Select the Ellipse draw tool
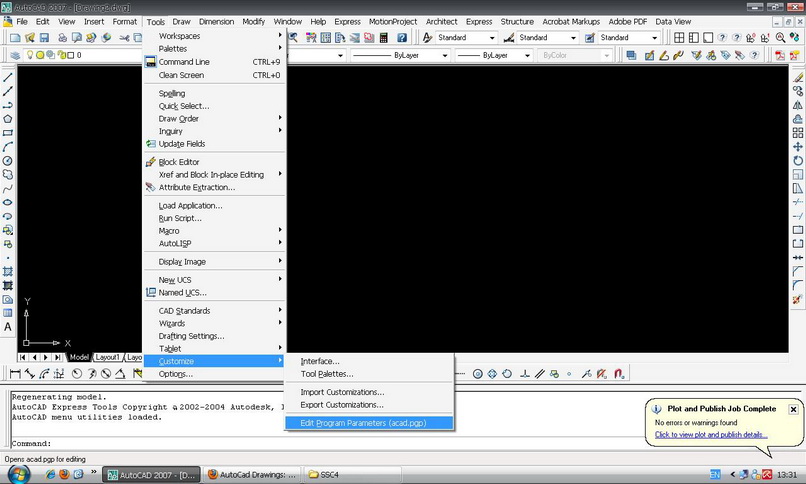Viewport: 806px width, 484px height. tap(8, 202)
